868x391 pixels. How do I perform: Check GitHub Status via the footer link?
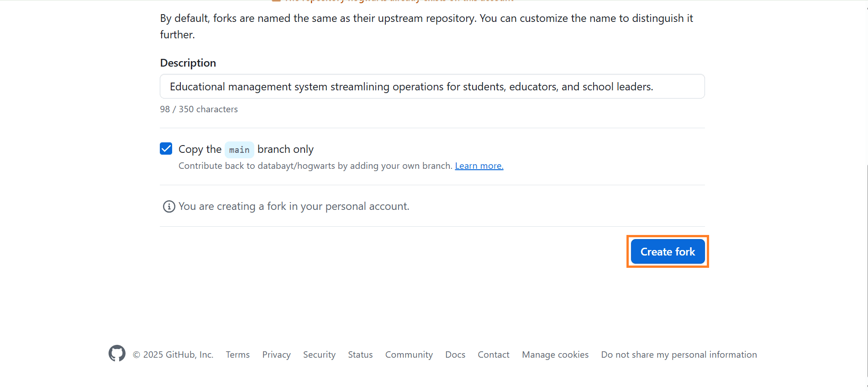pos(360,354)
